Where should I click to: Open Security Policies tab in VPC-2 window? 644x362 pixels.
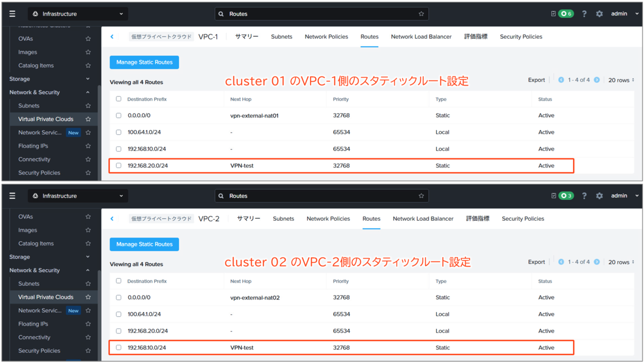coord(523,219)
